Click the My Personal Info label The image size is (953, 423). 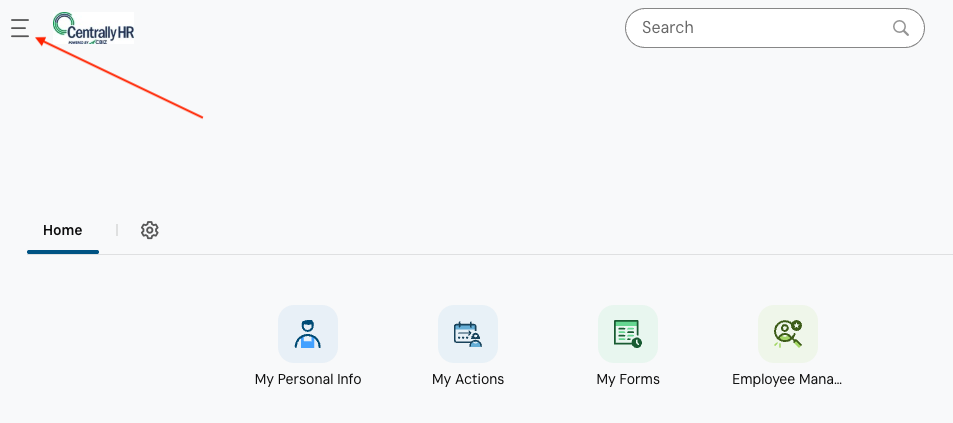click(308, 380)
